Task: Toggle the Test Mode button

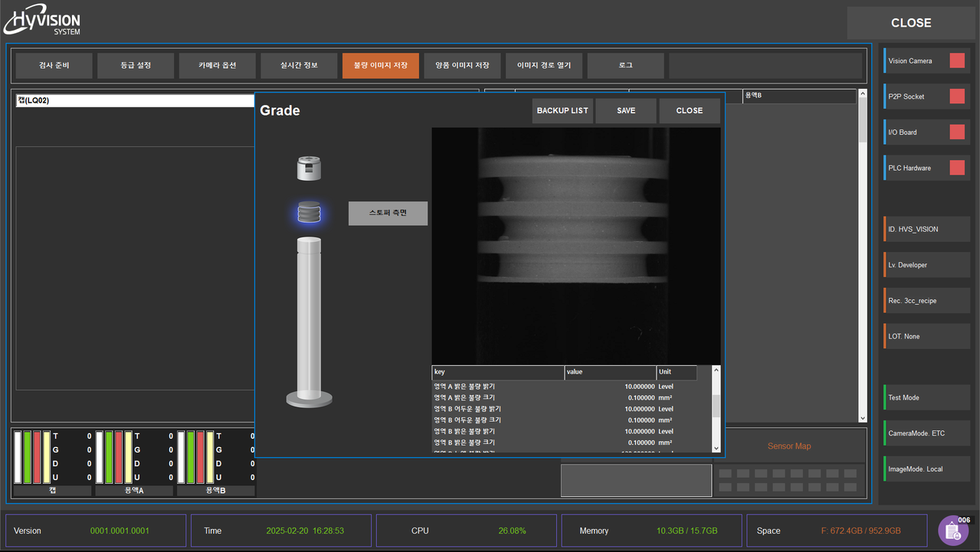Action: click(x=926, y=397)
